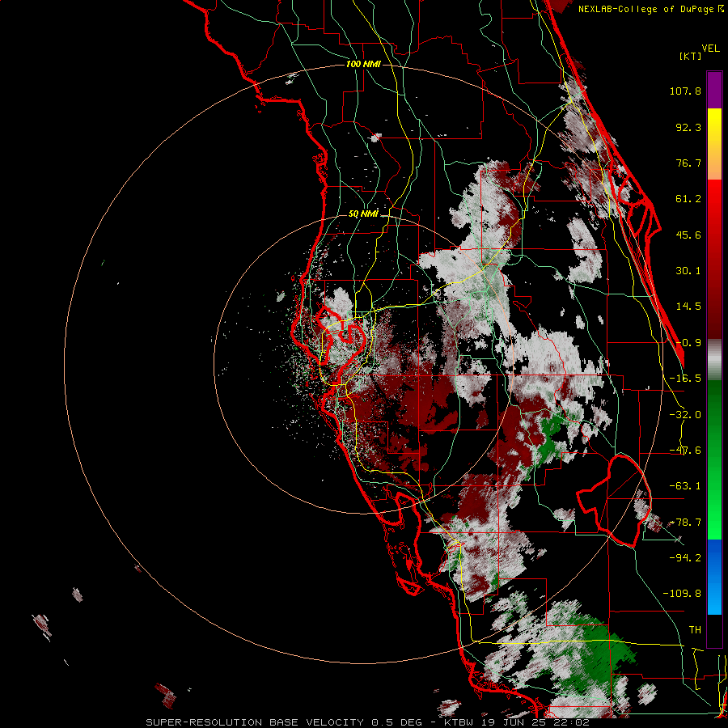This screenshot has height=728, width=728.
Task: Click the "TH" legend label
Action: click(695, 630)
